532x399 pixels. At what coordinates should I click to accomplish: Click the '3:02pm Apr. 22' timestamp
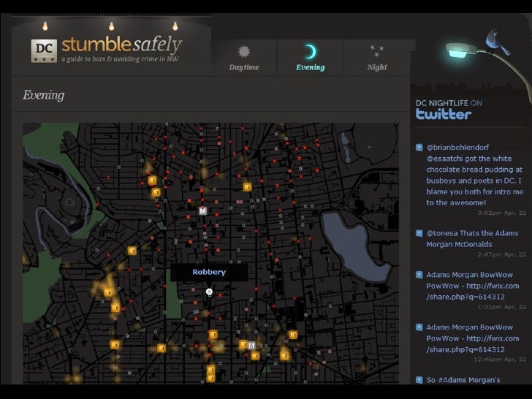(x=501, y=213)
